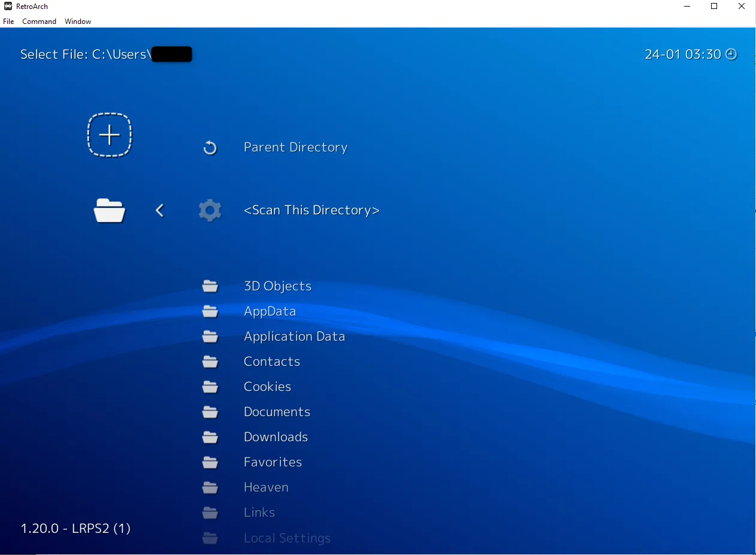The image size is (756, 555).
Task: Click the open folder icon in sidebar
Action: coord(110,210)
